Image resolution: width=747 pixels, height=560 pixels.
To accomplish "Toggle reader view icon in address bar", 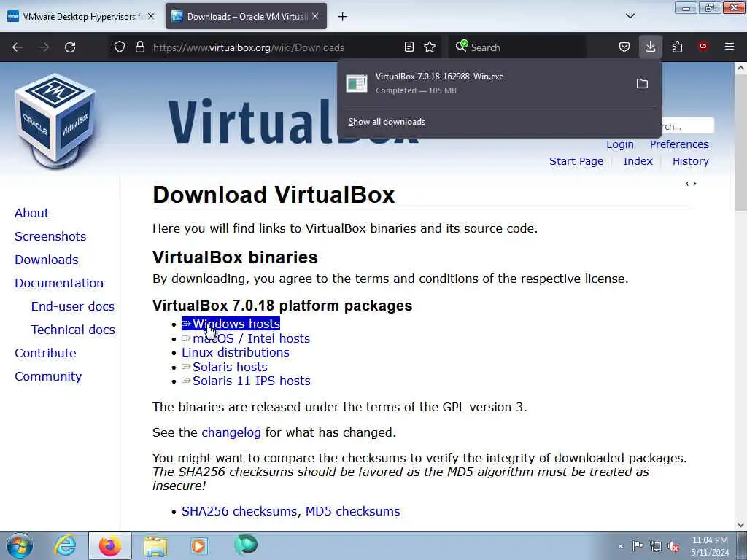I will 409,47.
